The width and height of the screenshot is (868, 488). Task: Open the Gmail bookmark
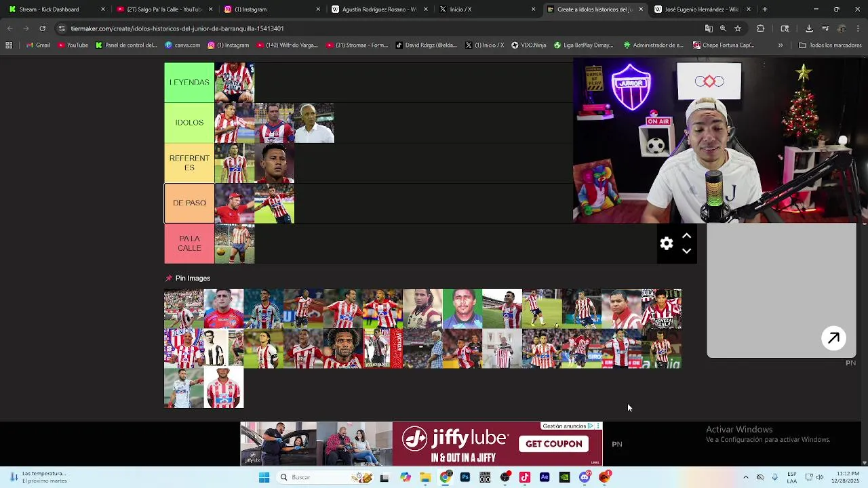point(38,45)
